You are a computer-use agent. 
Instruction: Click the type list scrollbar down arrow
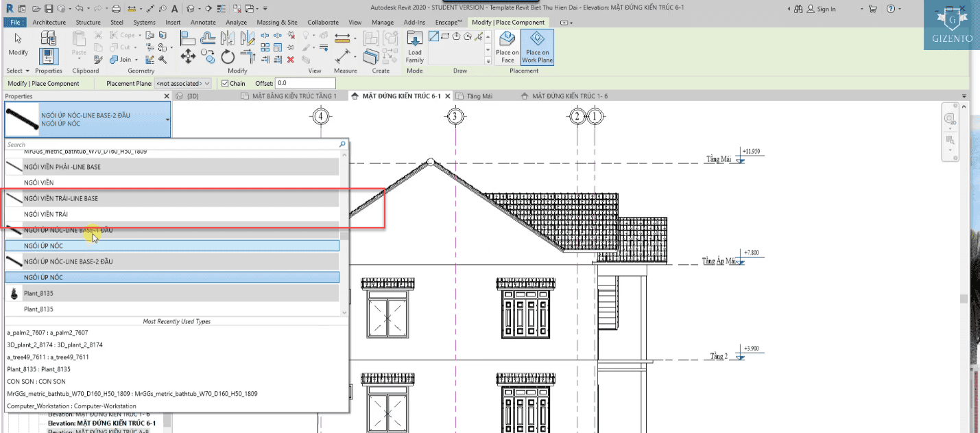coord(344,312)
